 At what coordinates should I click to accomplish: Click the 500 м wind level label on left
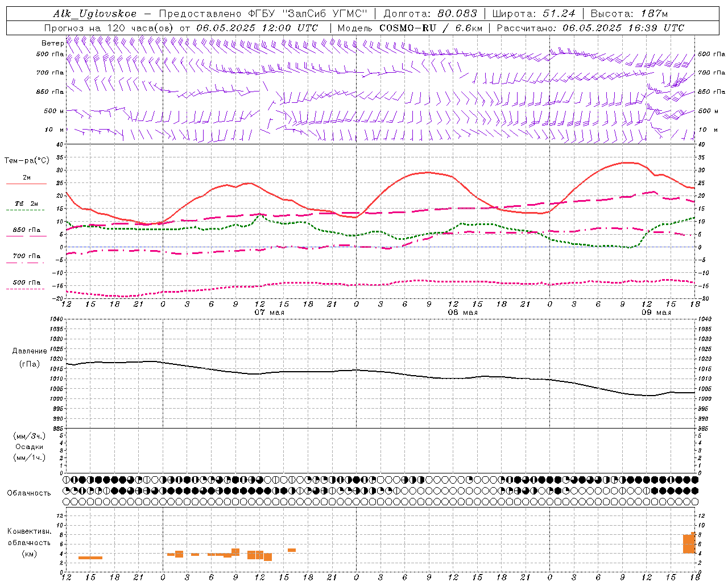(x=53, y=111)
